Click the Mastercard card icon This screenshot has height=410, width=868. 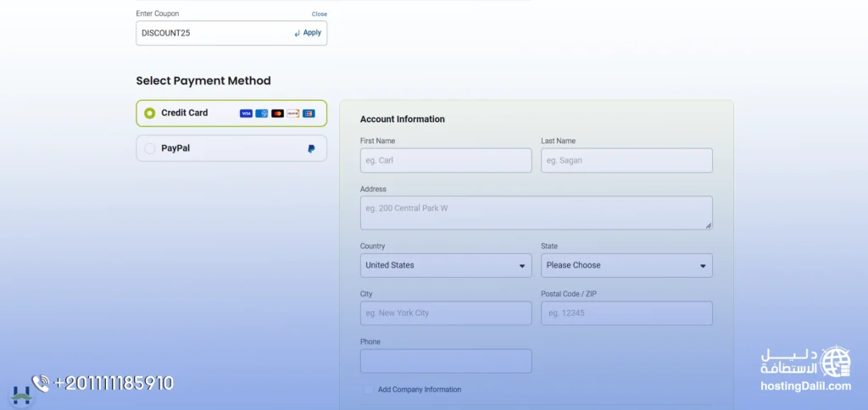277,114
